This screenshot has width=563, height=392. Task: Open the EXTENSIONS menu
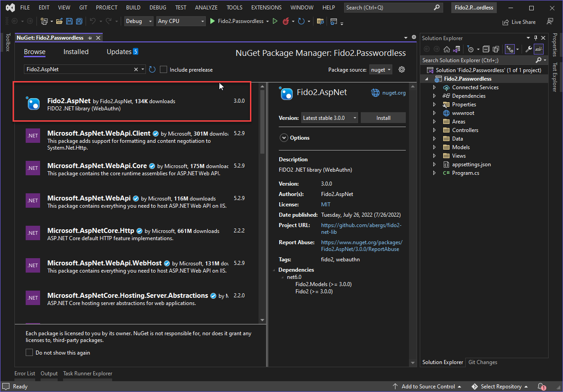266,8
